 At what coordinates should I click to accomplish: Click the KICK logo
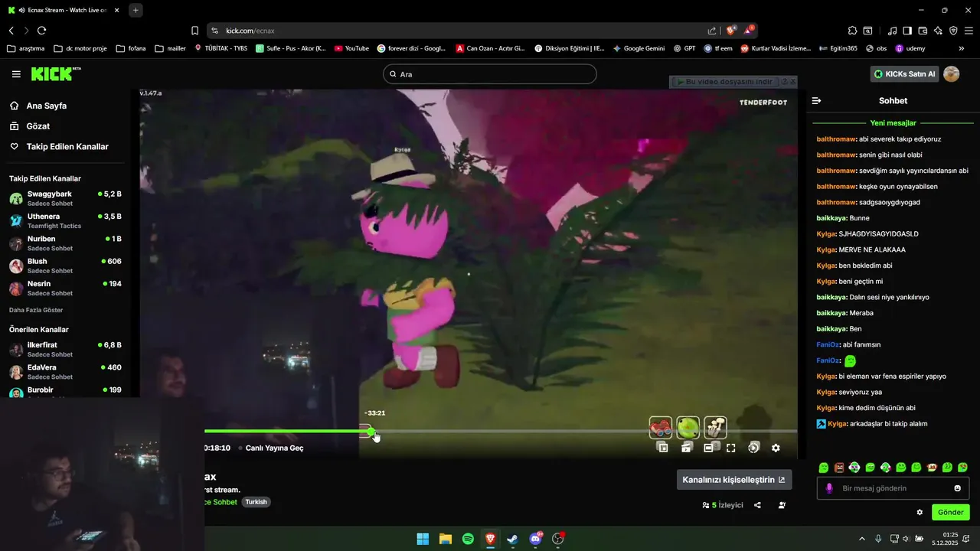tap(55, 73)
